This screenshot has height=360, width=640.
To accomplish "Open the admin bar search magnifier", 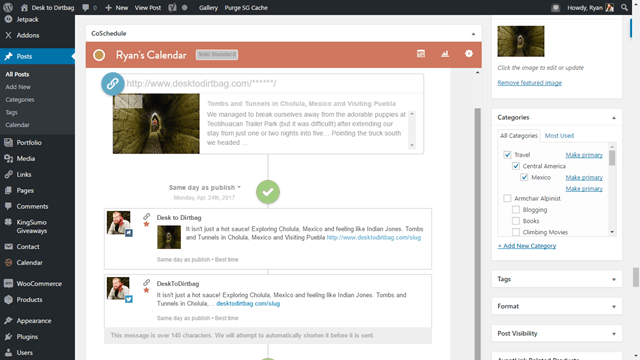I will click(x=624, y=7).
